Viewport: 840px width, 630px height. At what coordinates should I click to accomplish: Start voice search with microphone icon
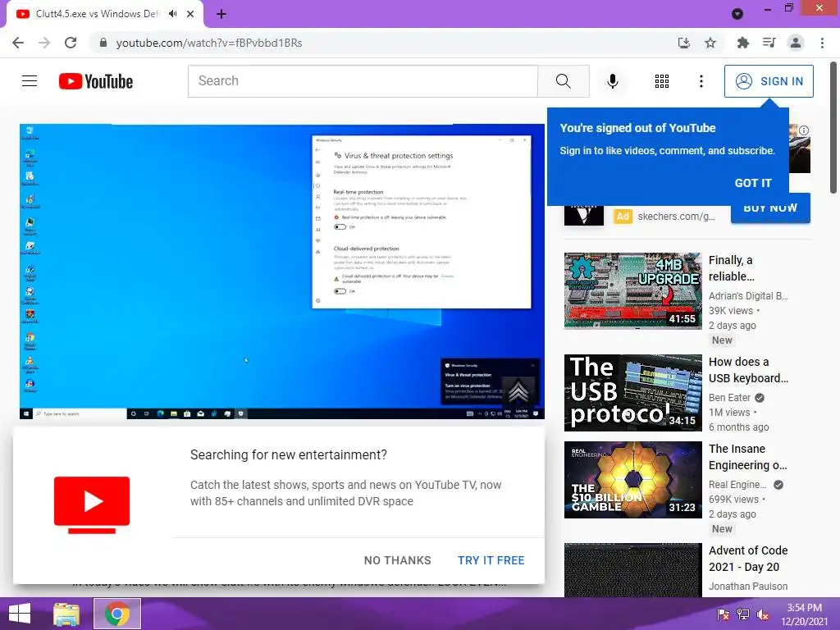click(x=612, y=81)
